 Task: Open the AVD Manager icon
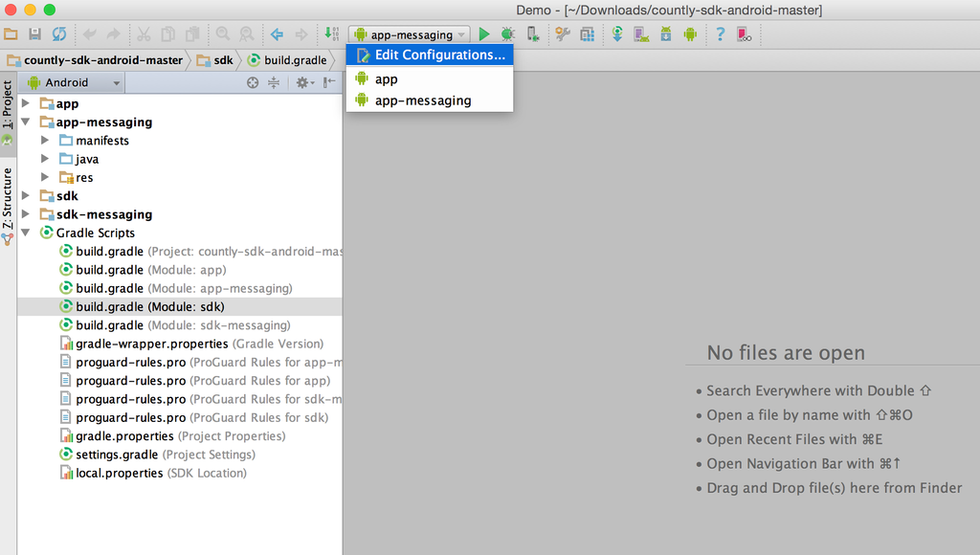click(x=641, y=34)
